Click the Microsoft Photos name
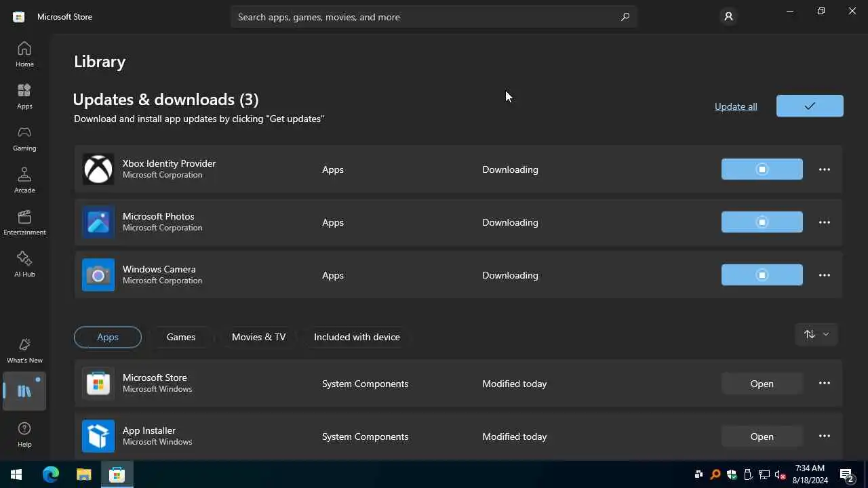 point(158,216)
